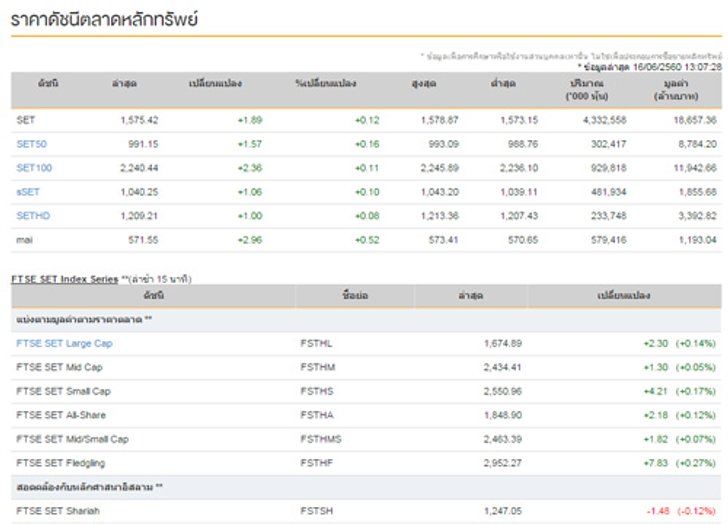
Task: Select the FSTSH symbol
Action: pos(317,511)
